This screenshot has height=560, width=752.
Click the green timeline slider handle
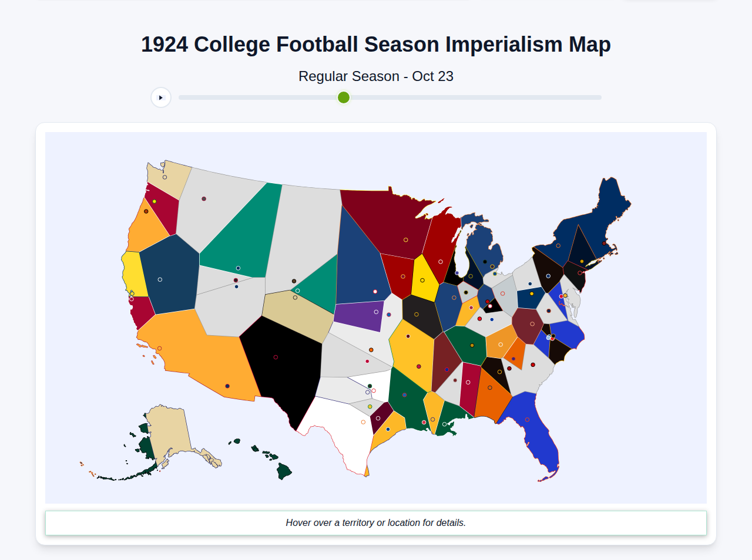pyautogui.click(x=343, y=97)
